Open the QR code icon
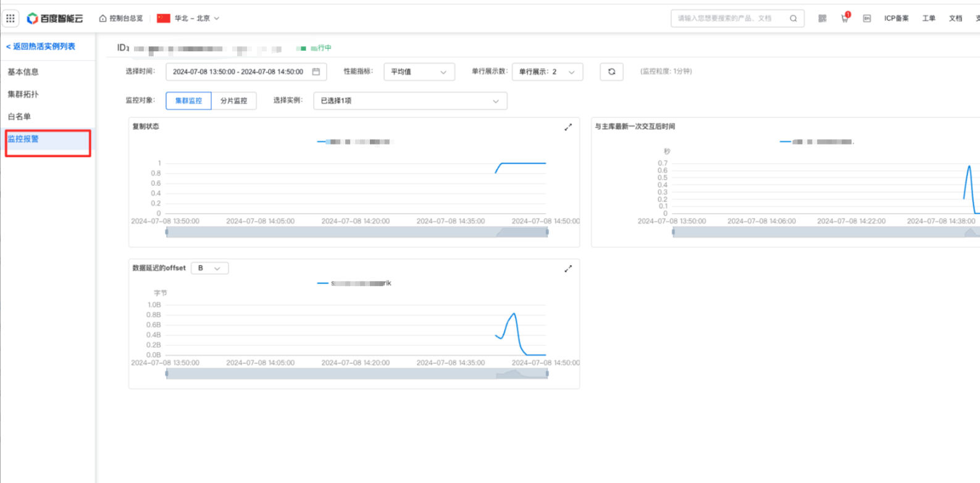Image resolution: width=980 pixels, height=483 pixels. pyautogui.click(x=823, y=19)
